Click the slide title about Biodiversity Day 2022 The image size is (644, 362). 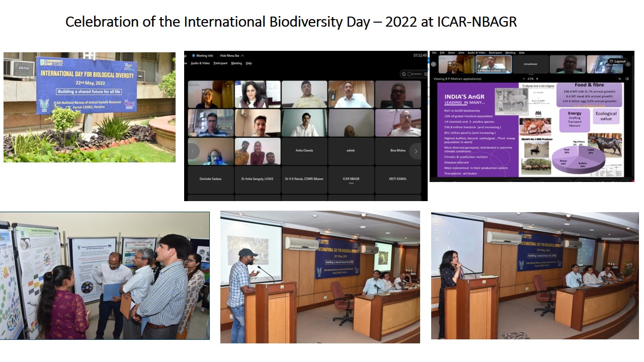[x=291, y=22]
